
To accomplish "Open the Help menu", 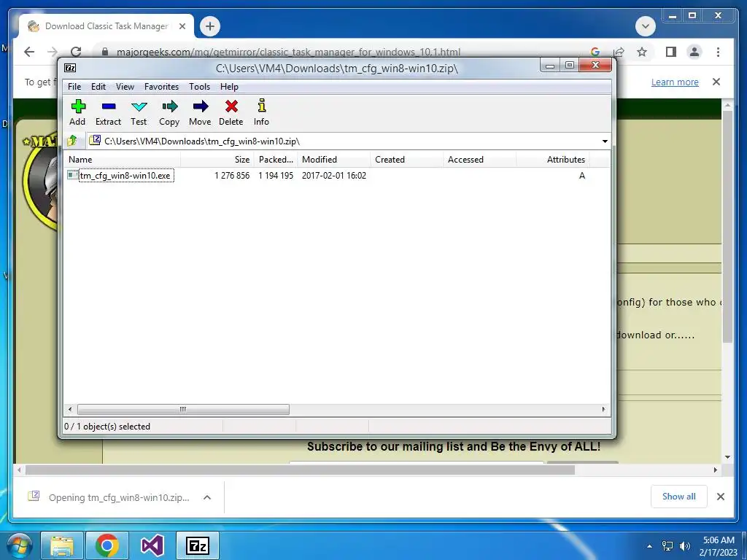I will click(229, 87).
